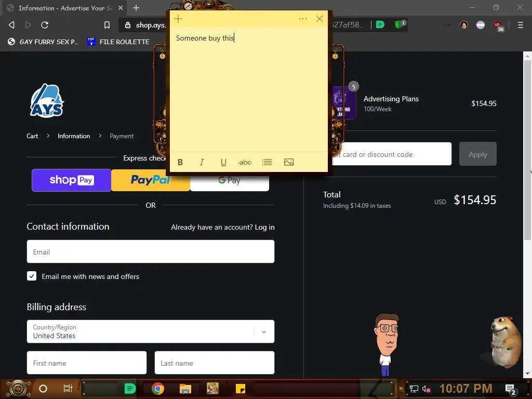Viewport: 532px width, 399px height.
Task: Select Payment breadcrumb step
Action: 122,136
